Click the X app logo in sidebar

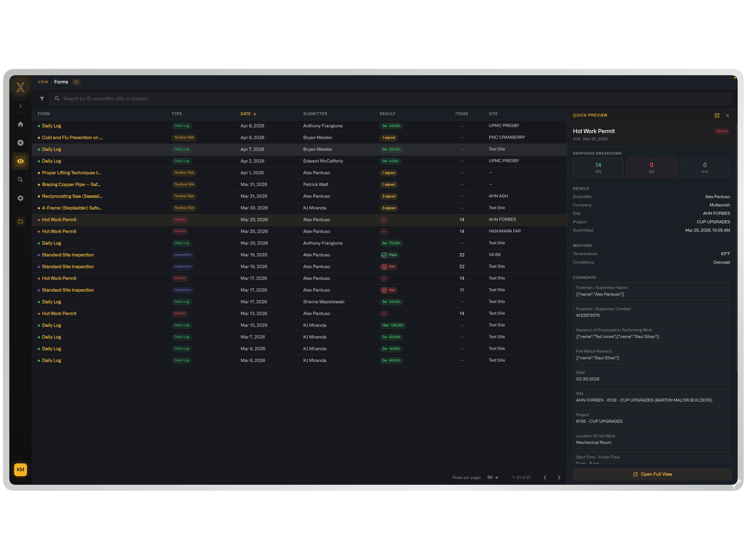point(21,87)
